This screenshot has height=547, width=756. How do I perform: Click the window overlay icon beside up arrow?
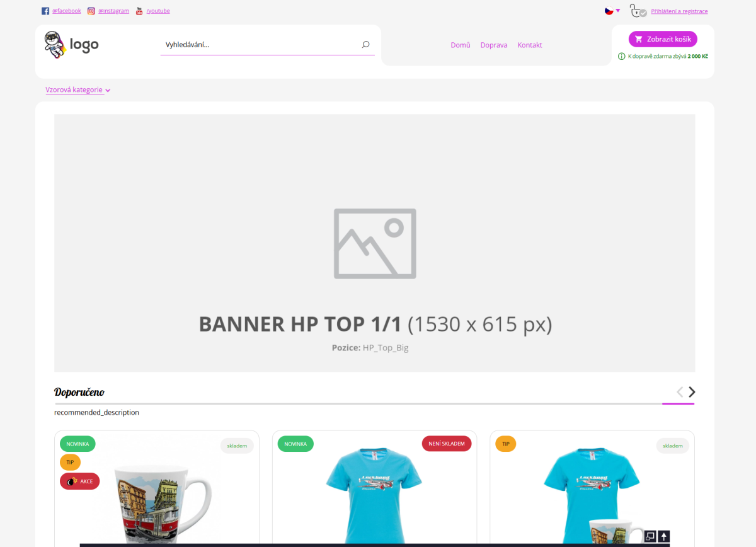650,536
